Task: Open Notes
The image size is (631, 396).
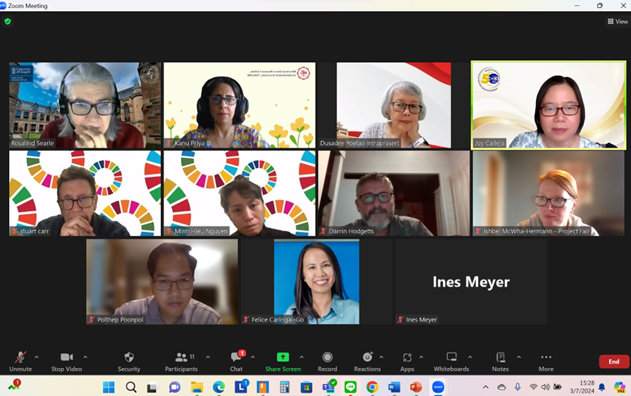Action: [x=500, y=361]
